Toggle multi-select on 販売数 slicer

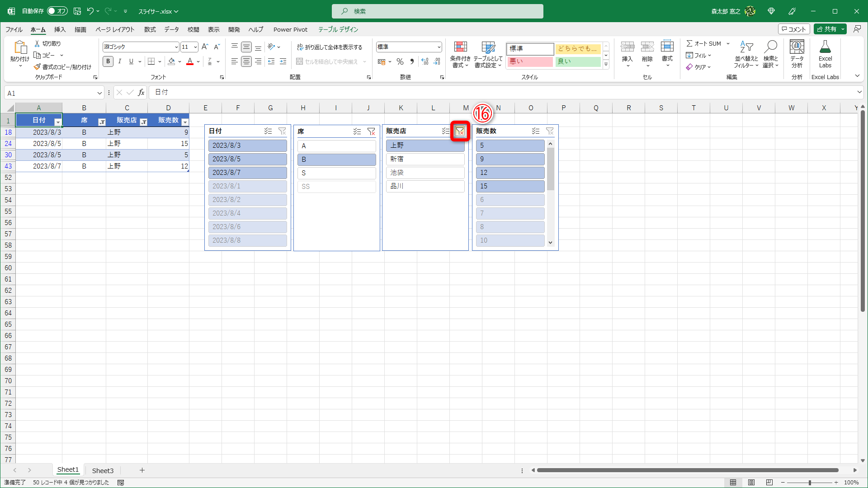point(536,131)
